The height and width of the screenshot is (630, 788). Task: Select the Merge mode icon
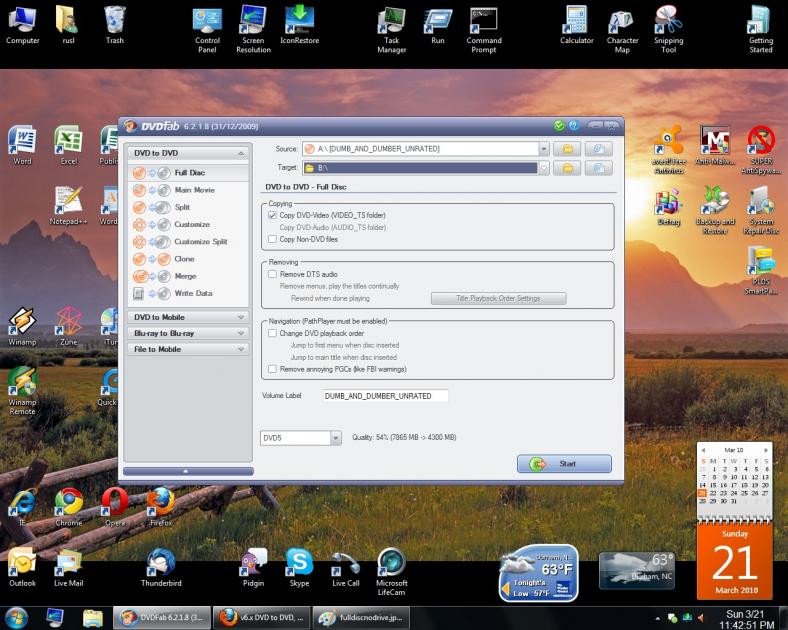pos(150,276)
